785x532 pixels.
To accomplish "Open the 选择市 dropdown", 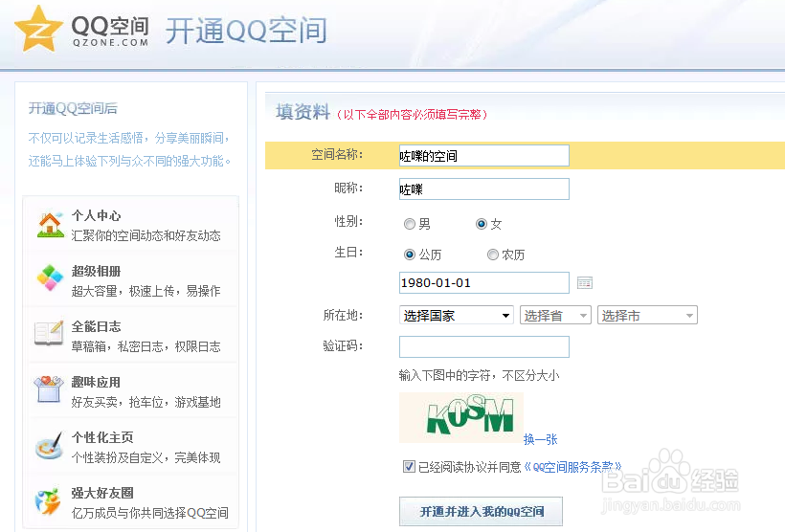I will click(647, 316).
